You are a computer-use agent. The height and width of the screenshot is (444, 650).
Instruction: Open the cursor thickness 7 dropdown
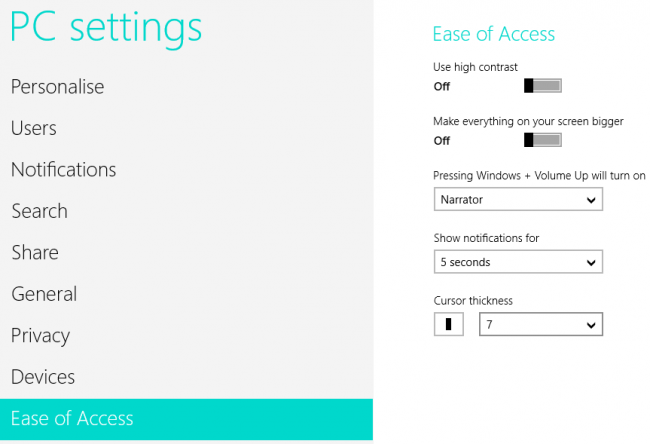click(x=540, y=324)
